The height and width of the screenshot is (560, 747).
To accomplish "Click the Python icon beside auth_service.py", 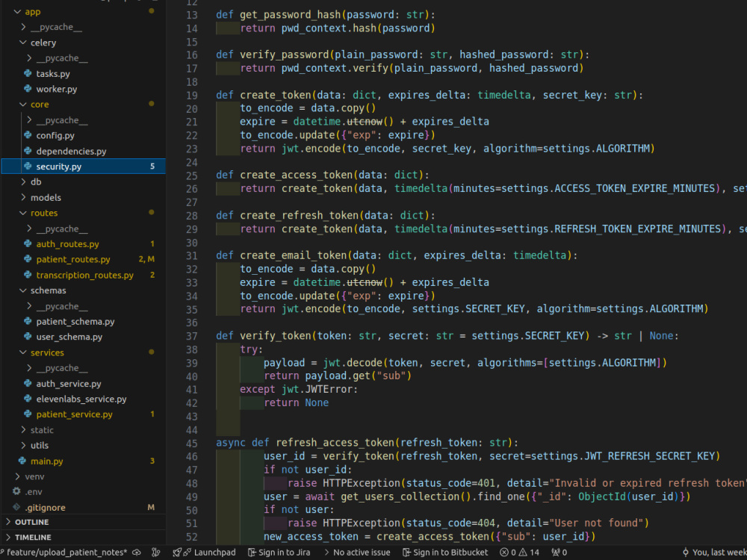I will (28, 383).
